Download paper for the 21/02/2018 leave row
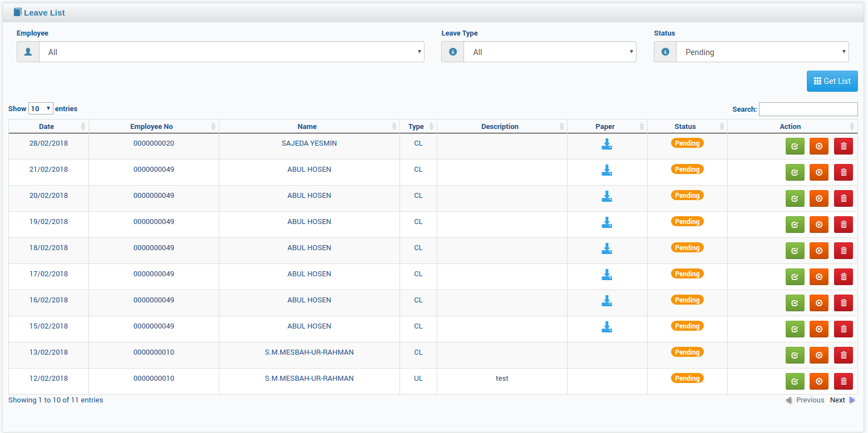This screenshot has height=433, width=868. point(607,171)
